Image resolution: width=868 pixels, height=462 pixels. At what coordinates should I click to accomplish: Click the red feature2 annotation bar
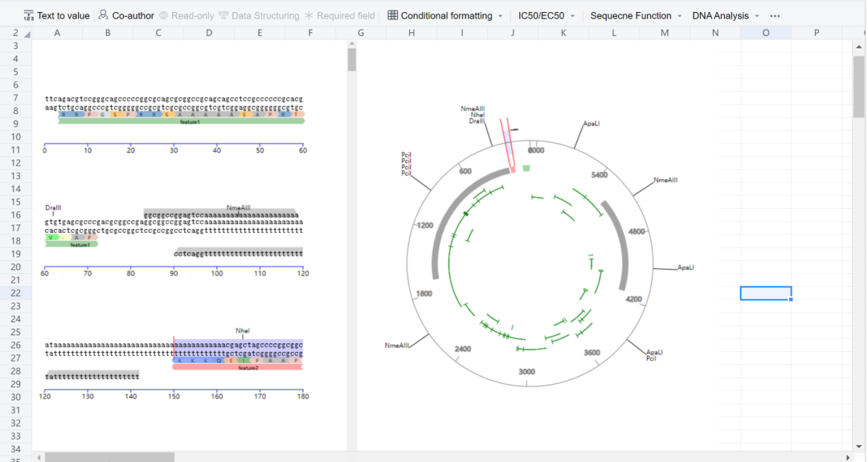(x=237, y=367)
